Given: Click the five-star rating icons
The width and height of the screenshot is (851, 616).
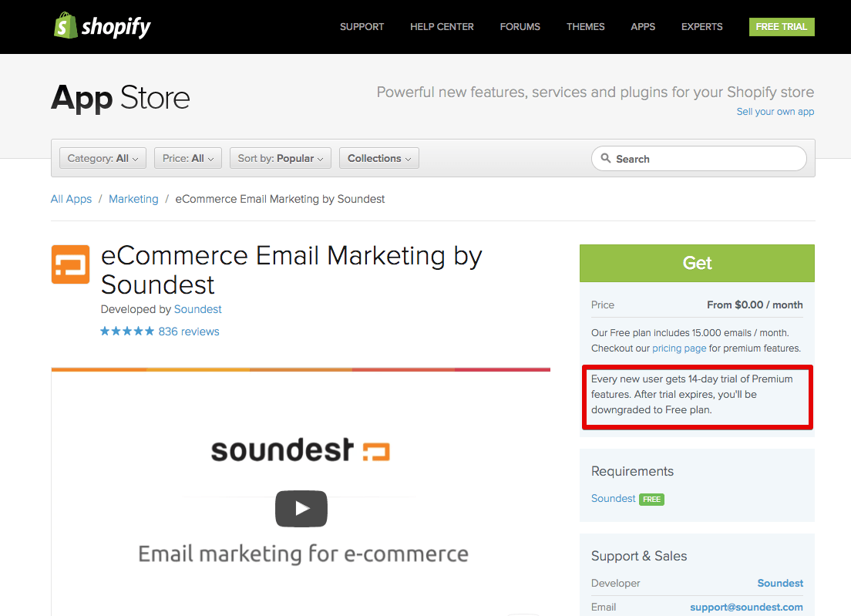Looking at the screenshot, I should [127, 332].
